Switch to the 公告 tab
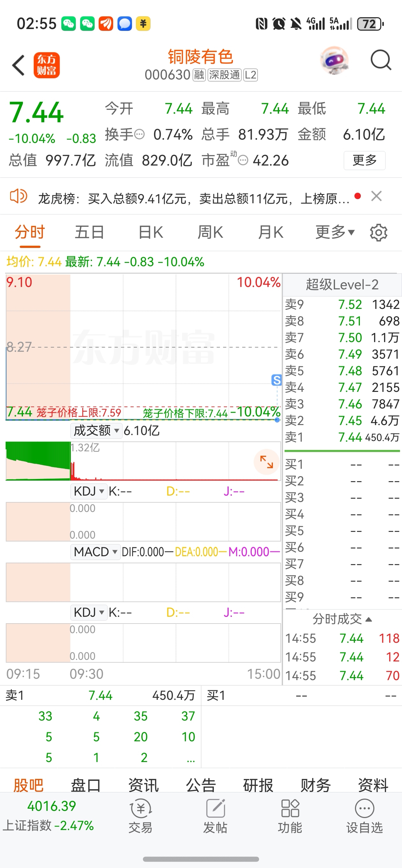Image resolution: width=402 pixels, height=868 pixels. [201, 785]
